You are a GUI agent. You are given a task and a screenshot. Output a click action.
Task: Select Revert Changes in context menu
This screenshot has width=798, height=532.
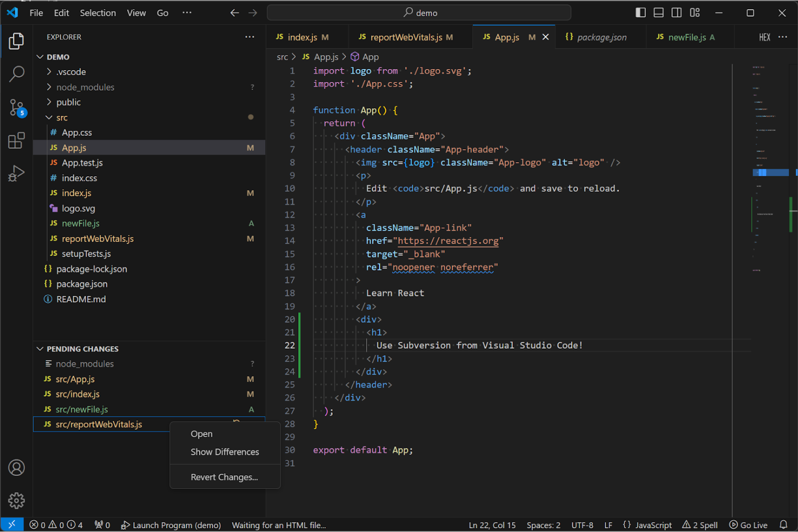coord(224,476)
